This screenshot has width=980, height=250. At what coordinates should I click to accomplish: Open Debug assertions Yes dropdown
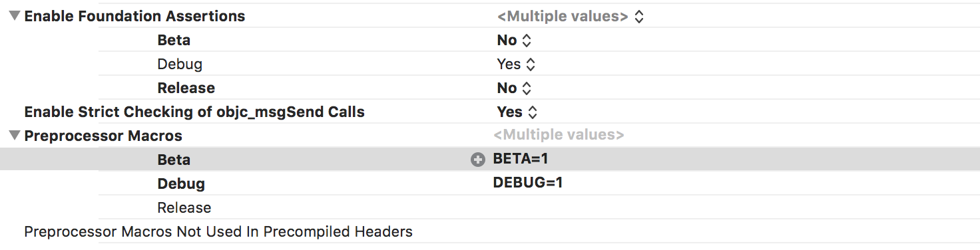pos(516,64)
